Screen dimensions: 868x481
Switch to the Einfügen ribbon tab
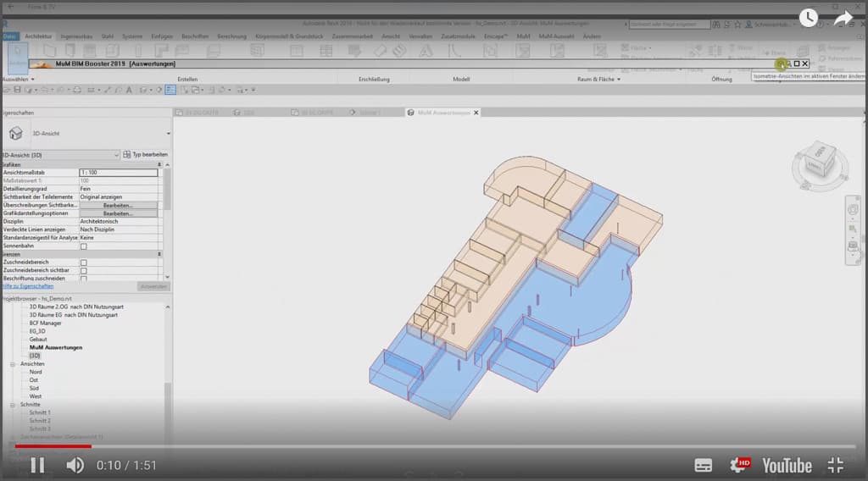(162, 36)
